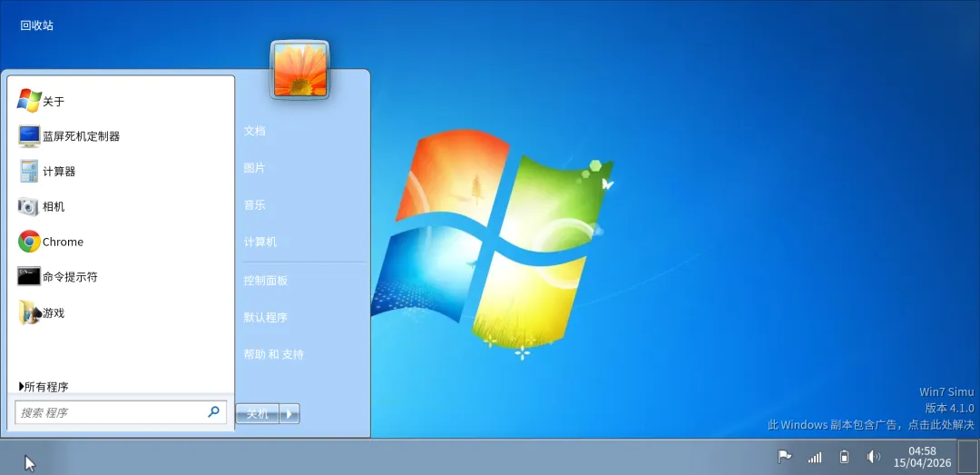
Task: Open the 相机 camera icon
Action: pyautogui.click(x=29, y=206)
